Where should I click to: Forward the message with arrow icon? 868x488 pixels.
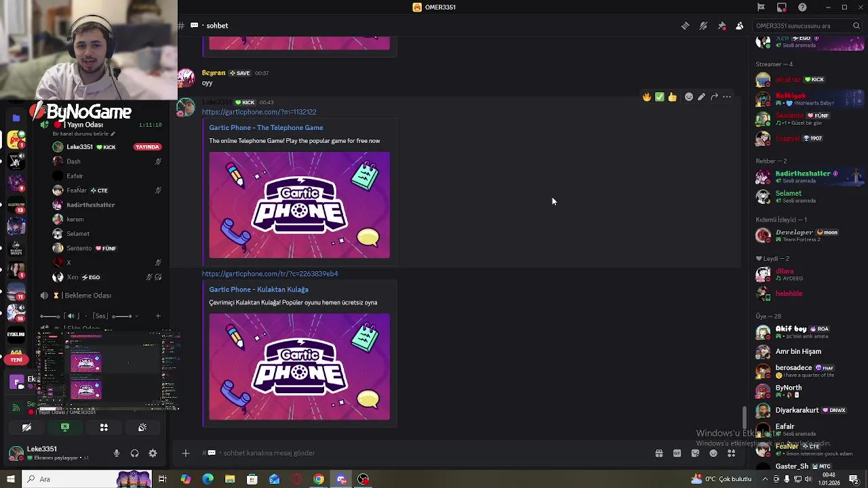(x=714, y=97)
